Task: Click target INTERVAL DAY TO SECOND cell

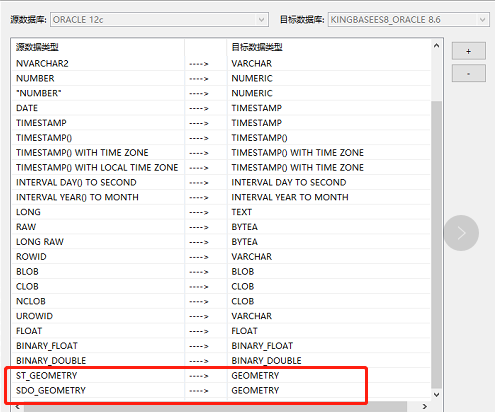Action: [x=289, y=182]
